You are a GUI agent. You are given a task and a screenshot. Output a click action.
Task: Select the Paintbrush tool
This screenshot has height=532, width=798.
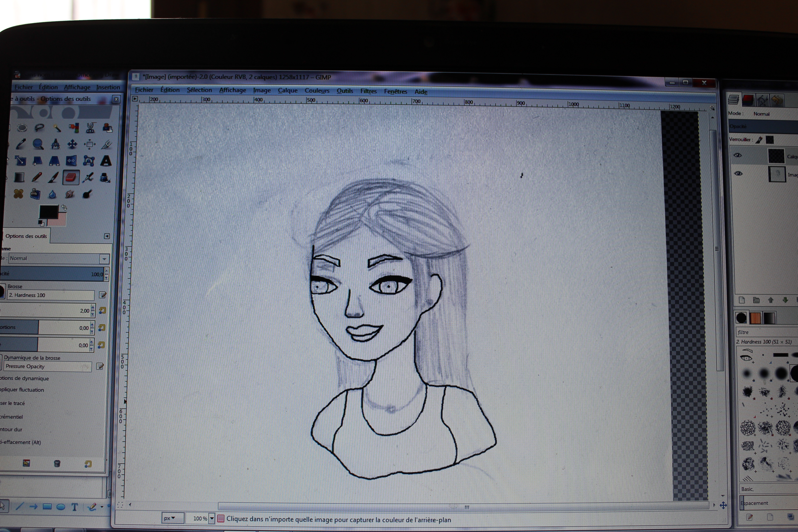pos(53,177)
